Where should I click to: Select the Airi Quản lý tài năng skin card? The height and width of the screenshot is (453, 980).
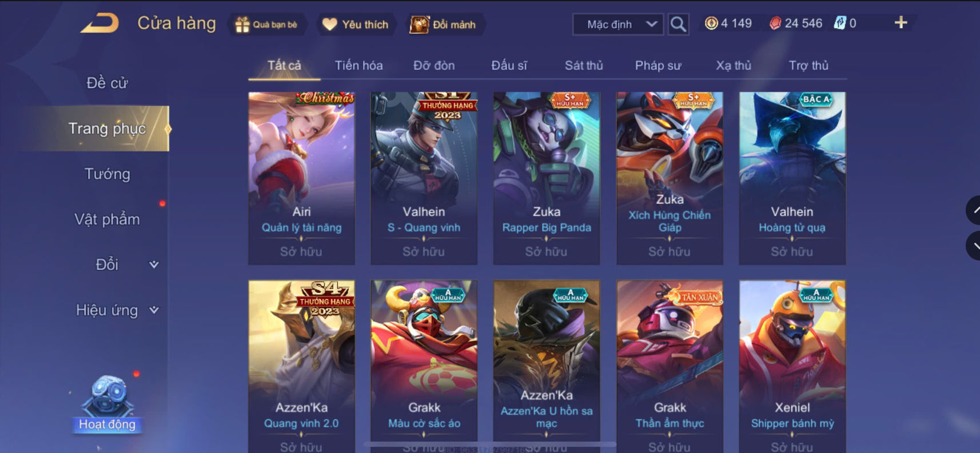coord(301,178)
